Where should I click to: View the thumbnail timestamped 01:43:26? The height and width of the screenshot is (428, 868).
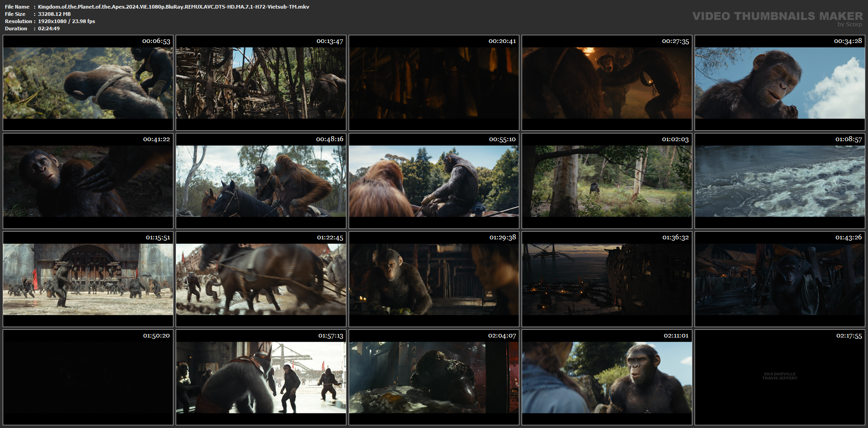click(x=780, y=279)
